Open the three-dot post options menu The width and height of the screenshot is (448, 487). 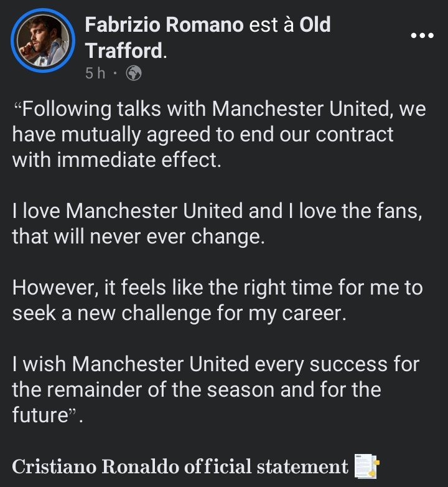422,36
